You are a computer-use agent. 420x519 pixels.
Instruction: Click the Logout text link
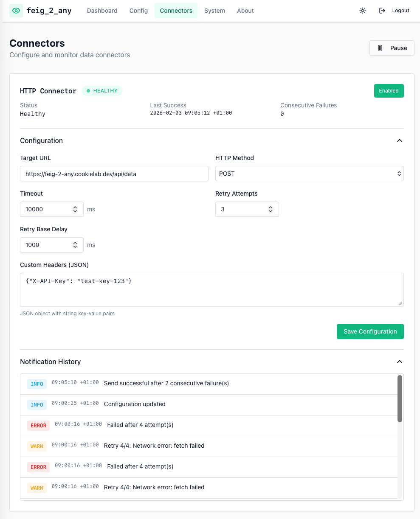pos(400,11)
